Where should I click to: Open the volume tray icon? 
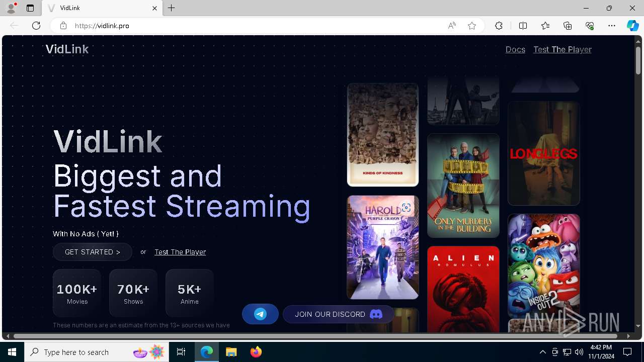coord(579,352)
